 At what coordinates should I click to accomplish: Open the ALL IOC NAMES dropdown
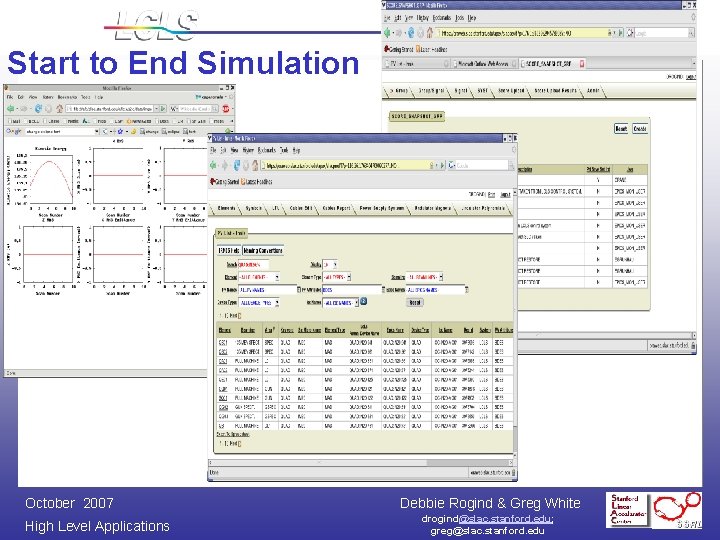(341, 303)
